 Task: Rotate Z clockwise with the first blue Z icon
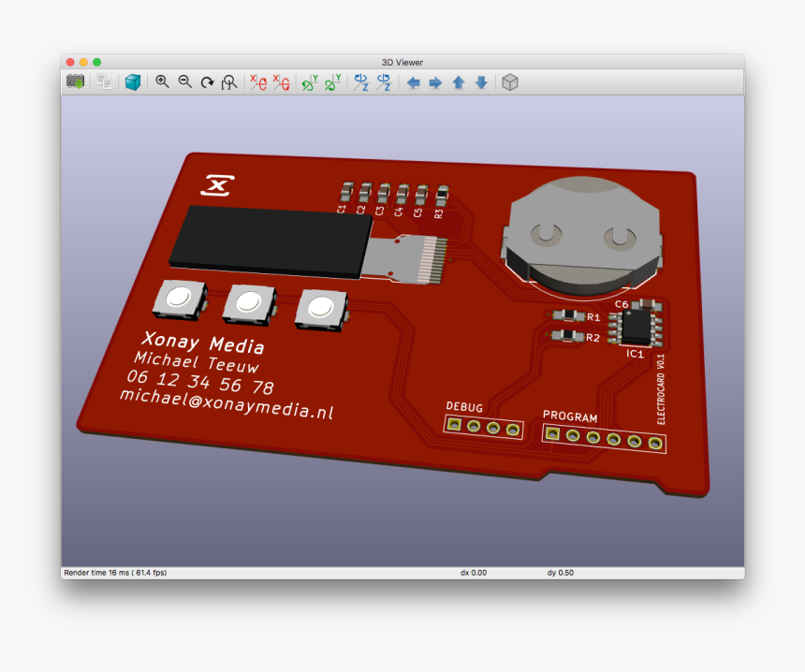pyautogui.click(x=361, y=82)
